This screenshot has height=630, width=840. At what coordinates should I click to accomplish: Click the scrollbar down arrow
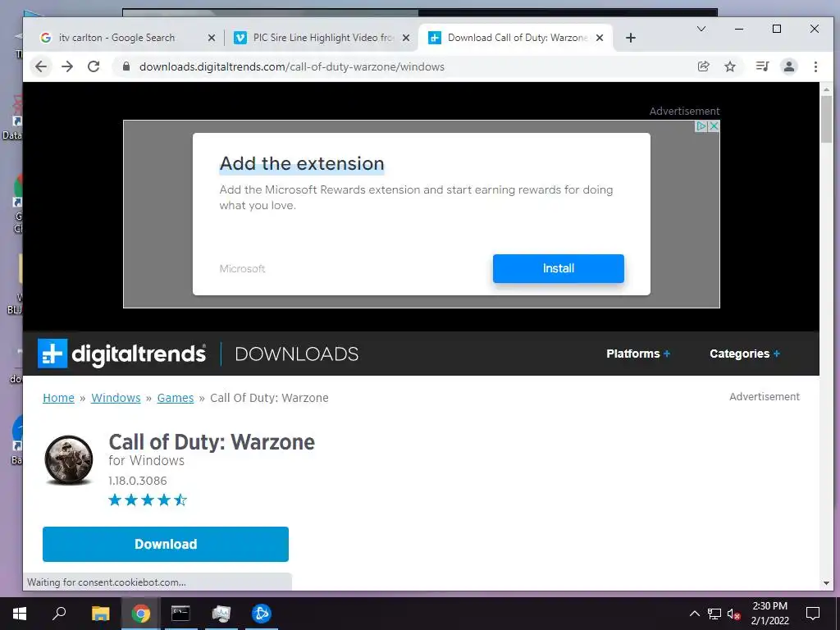[x=826, y=583]
